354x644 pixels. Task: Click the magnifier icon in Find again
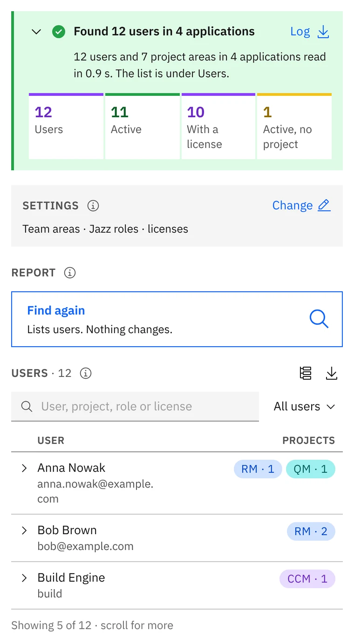click(x=319, y=319)
